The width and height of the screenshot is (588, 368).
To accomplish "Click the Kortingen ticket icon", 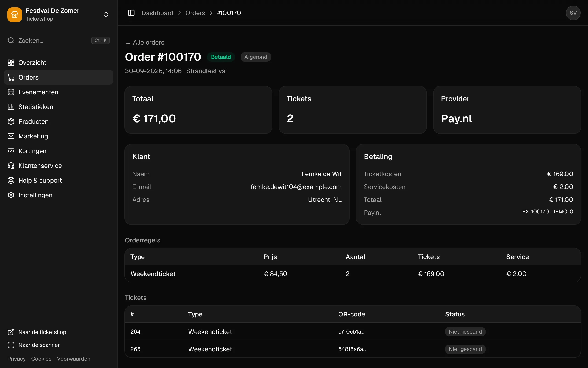I will point(11,151).
